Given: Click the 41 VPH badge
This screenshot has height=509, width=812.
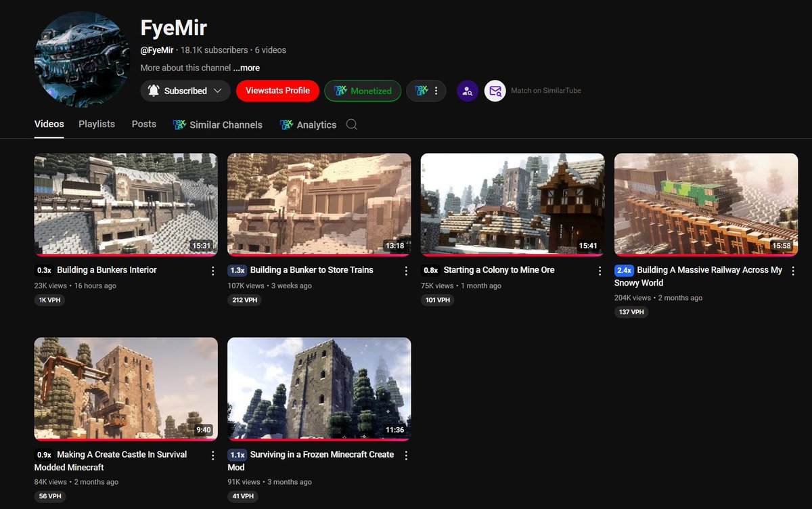Looking at the screenshot, I should tap(242, 496).
